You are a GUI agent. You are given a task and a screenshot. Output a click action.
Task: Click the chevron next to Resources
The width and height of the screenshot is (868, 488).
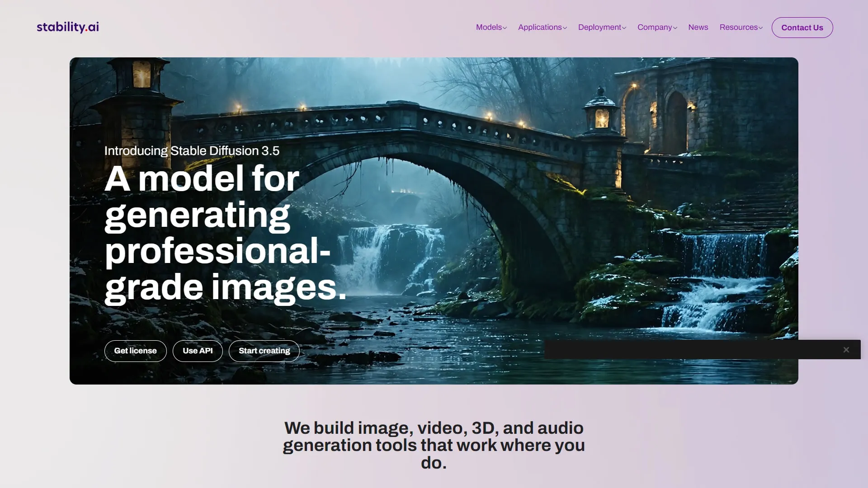tap(760, 28)
